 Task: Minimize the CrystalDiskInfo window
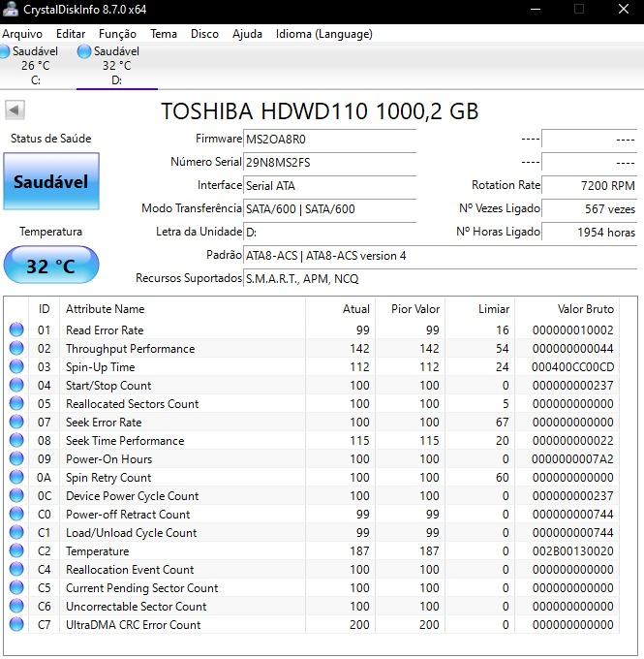pos(536,10)
